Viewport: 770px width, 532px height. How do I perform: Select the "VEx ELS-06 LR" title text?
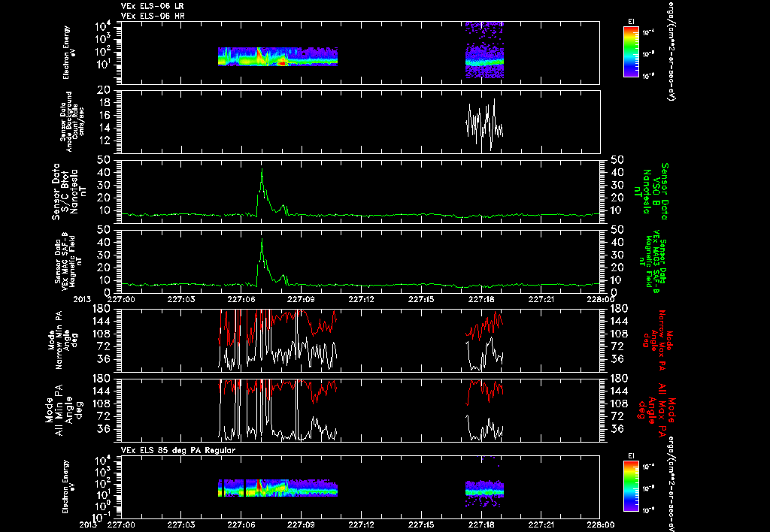153,6
